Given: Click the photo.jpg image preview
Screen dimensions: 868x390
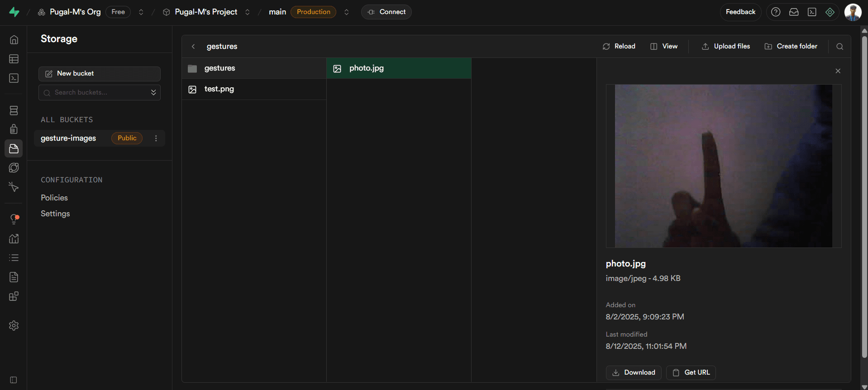Looking at the screenshot, I should [x=723, y=166].
